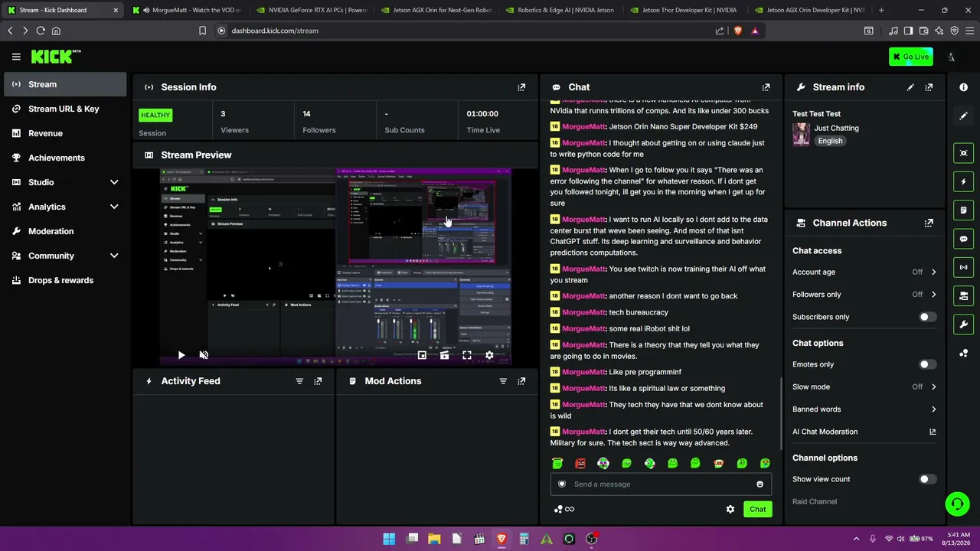Click the Raid Channel option
The image size is (980, 551).
point(815,501)
